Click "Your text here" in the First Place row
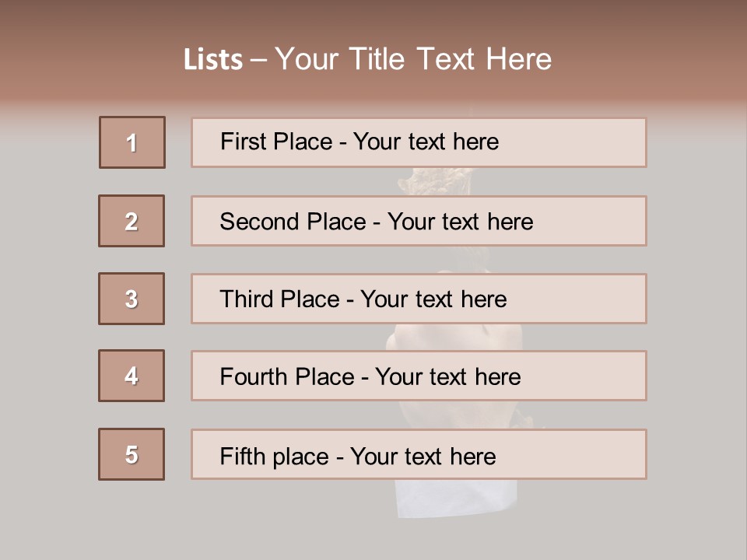 point(426,142)
